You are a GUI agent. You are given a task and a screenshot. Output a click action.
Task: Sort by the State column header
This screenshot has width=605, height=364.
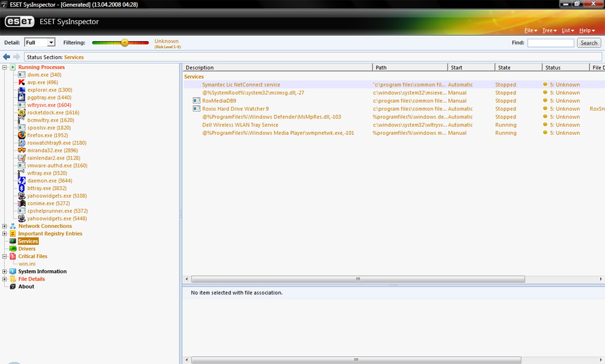518,68
